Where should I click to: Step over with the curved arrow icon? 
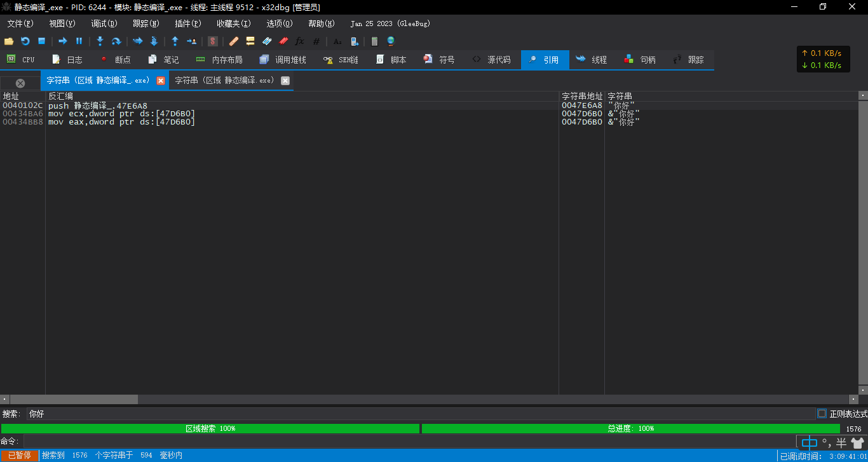tap(116, 41)
